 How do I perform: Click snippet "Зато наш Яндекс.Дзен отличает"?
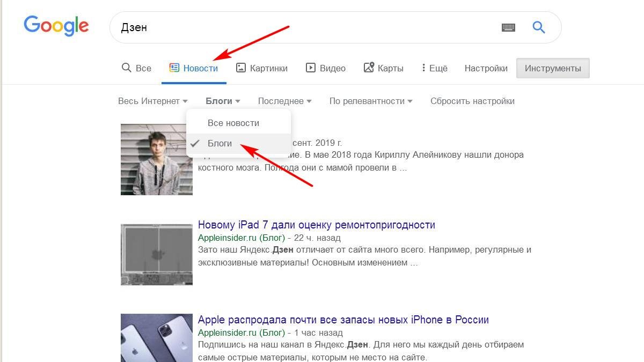(x=364, y=256)
